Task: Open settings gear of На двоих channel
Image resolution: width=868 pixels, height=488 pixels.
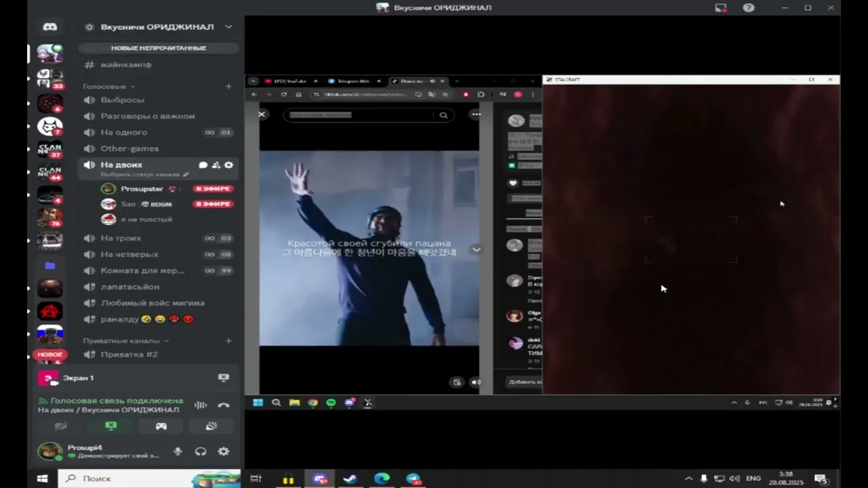Action: pyautogui.click(x=229, y=165)
